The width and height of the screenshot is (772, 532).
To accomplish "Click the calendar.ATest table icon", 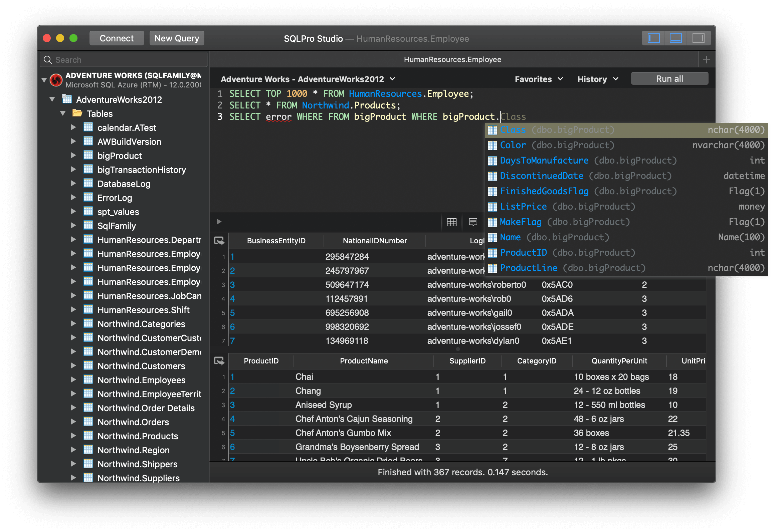I will [x=88, y=127].
